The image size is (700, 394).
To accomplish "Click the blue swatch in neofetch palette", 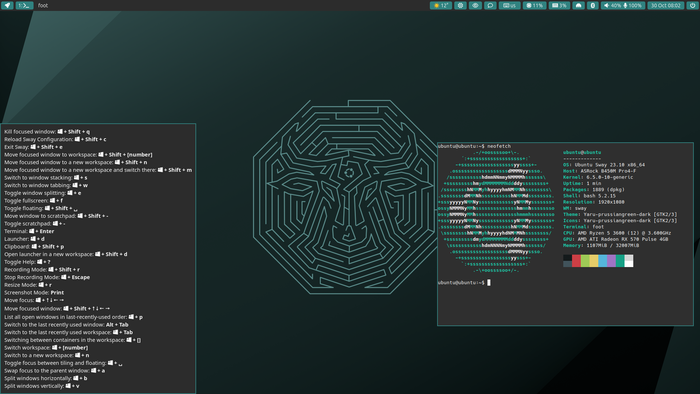I will (602, 261).
